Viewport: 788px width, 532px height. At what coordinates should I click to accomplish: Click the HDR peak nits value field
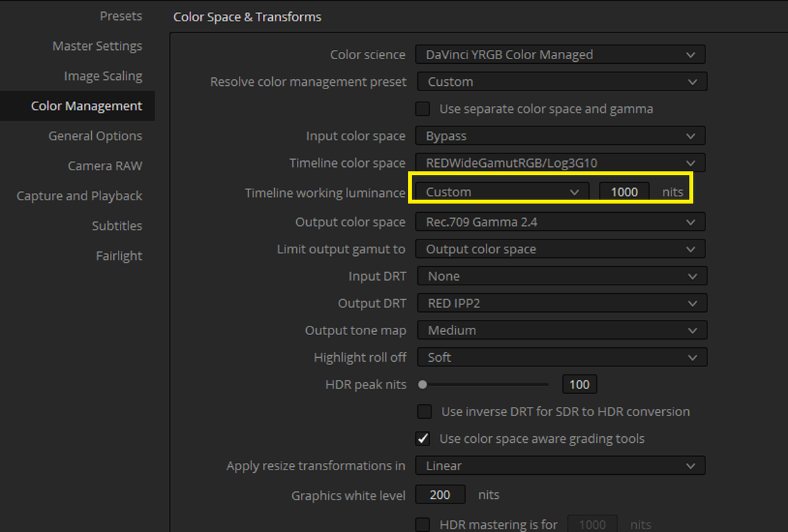pos(580,385)
